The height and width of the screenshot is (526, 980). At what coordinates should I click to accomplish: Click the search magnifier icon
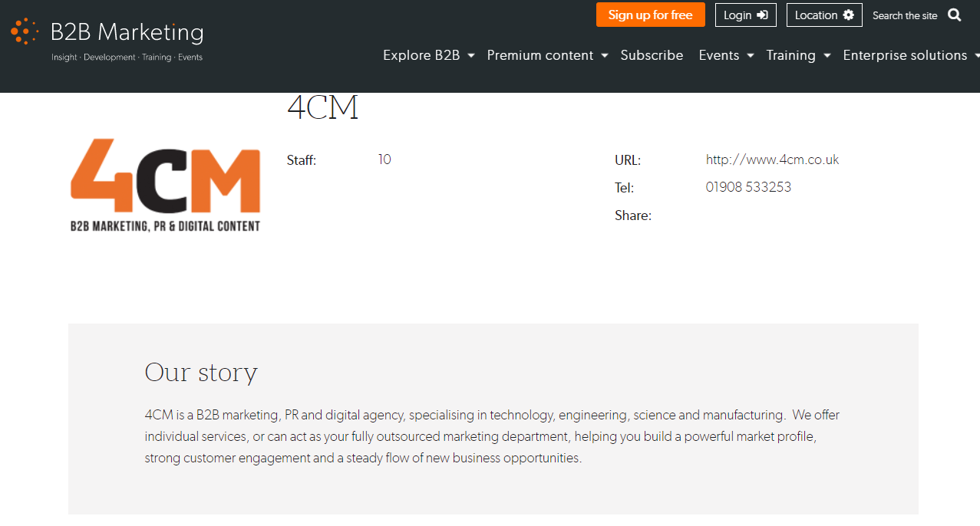(954, 15)
